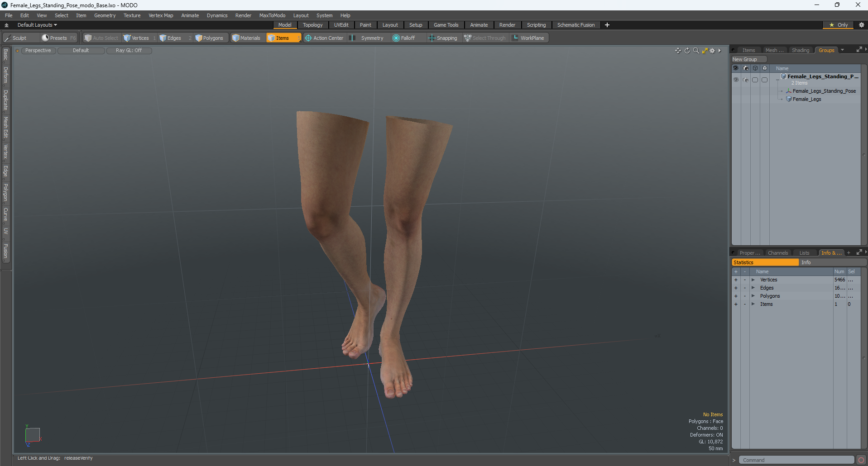Expand the Polygons statistics row
This screenshot has width=868, height=466.
pos(753,296)
